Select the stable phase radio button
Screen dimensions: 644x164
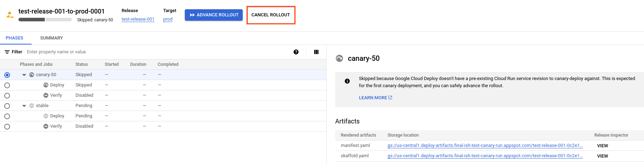click(x=7, y=106)
